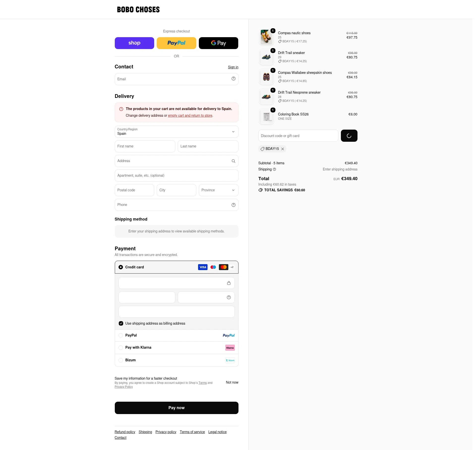The height and width of the screenshot is (450, 476).
Task: Remove the BDAY15 discount code tag
Action: [x=283, y=149]
